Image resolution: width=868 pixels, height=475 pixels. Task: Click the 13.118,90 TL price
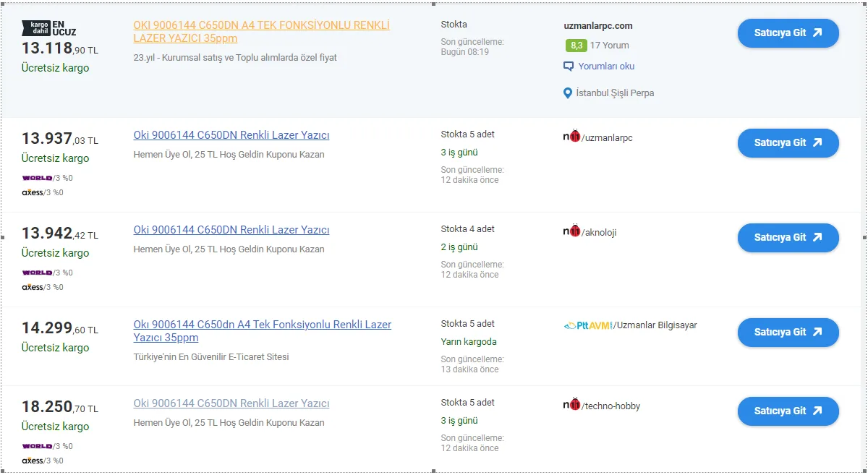60,48
